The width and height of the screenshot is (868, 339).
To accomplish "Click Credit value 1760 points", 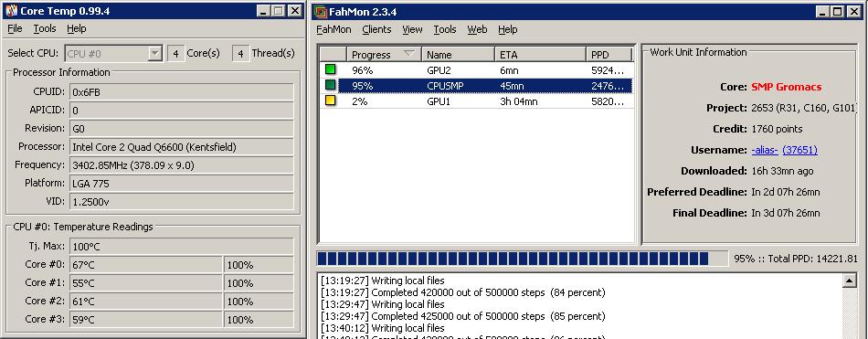I will pos(778,129).
